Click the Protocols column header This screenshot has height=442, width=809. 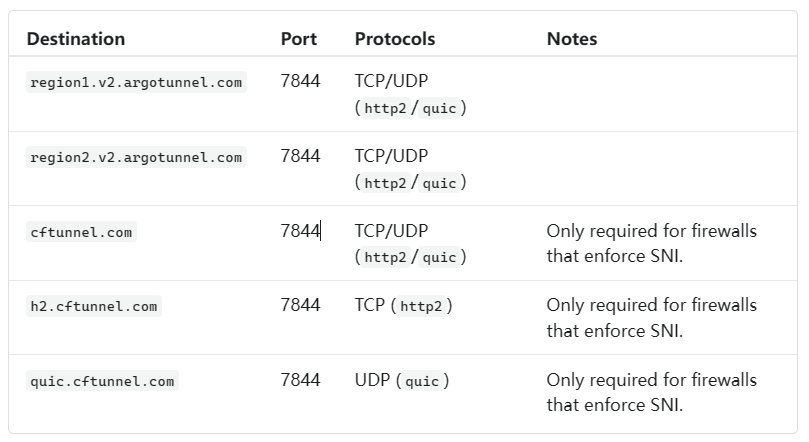[395, 39]
